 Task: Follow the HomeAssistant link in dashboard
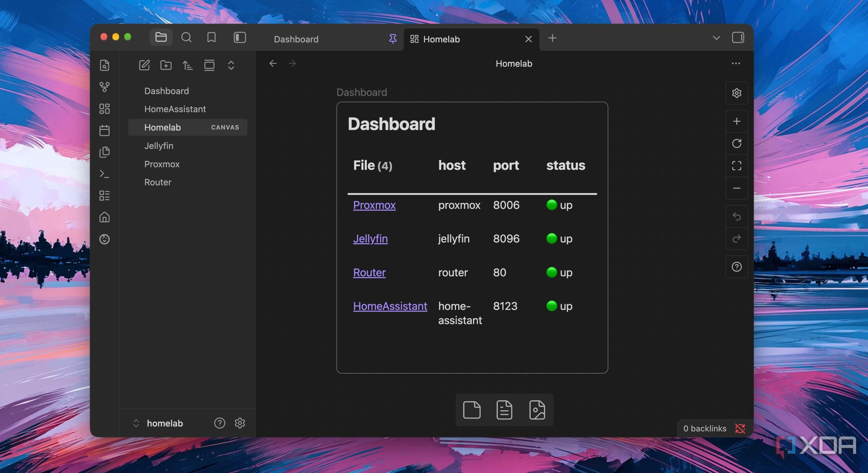coord(390,306)
